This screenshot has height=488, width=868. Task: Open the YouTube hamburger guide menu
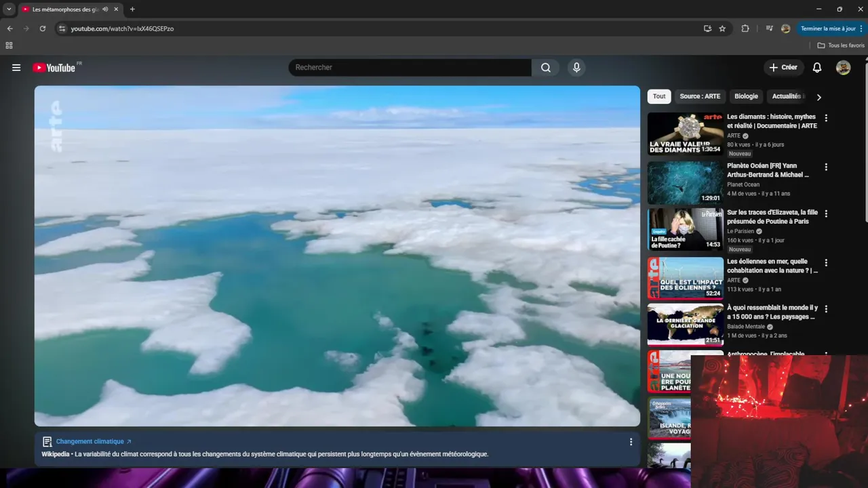coord(16,68)
